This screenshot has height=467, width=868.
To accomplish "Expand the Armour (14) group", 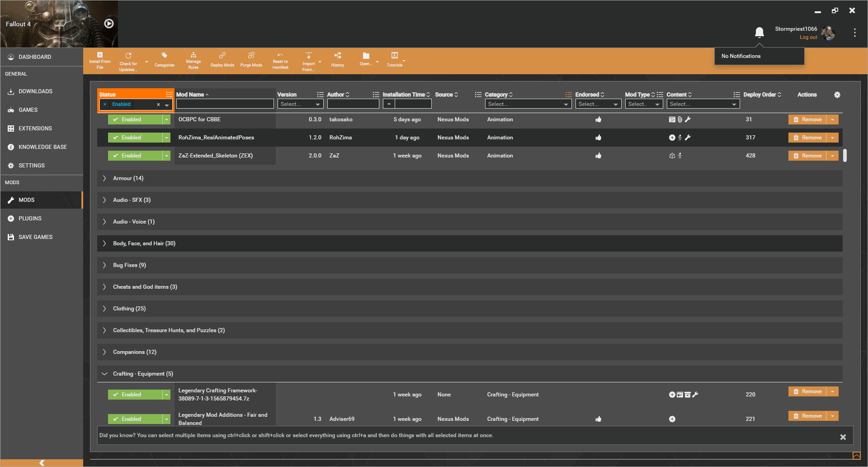I will point(104,178).
